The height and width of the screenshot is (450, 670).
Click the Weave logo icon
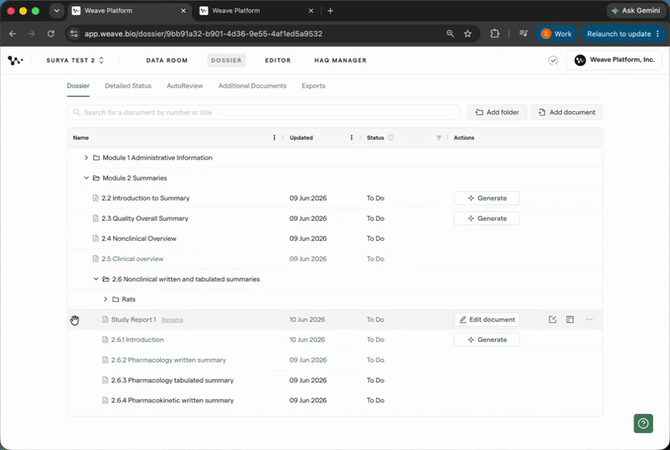pyautogui.click(x=15, y=60)
